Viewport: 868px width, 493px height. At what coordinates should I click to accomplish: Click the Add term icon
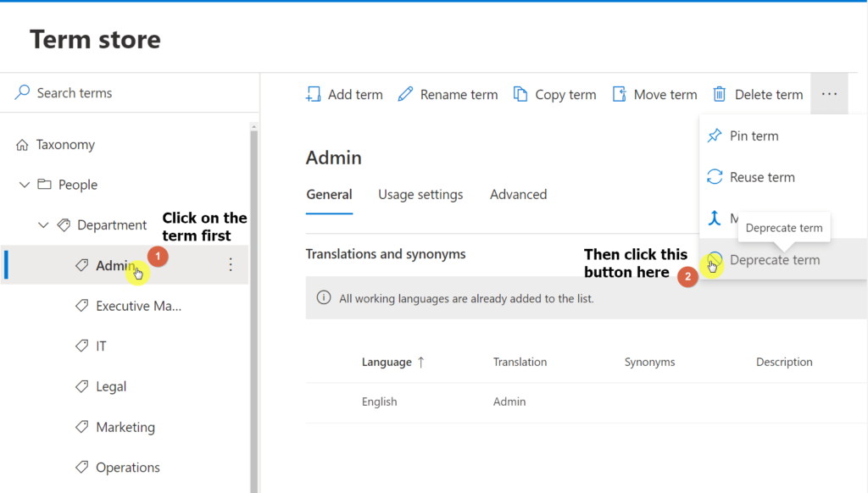pyautogui.click(x=314, y=94)
